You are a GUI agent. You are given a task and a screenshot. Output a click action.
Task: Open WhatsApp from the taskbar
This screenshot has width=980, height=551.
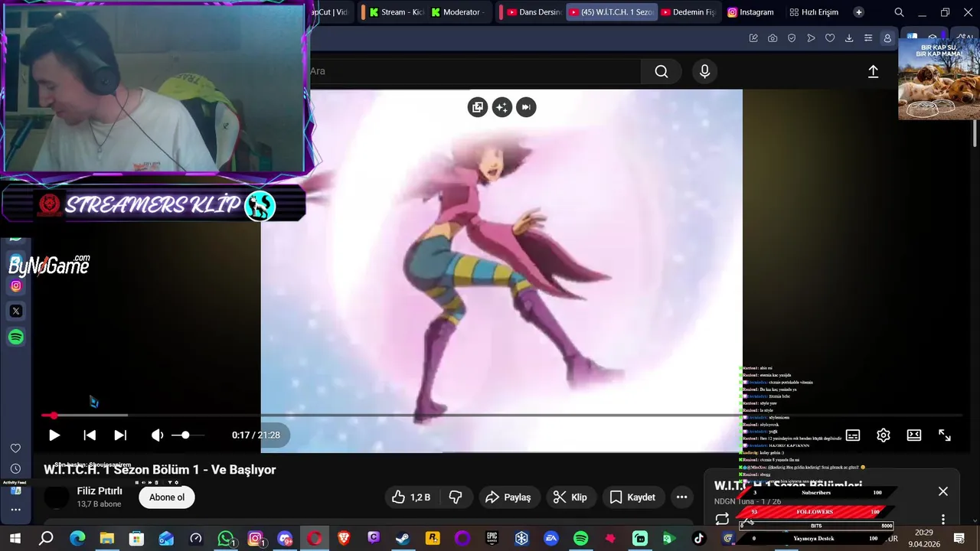point(225,539)
